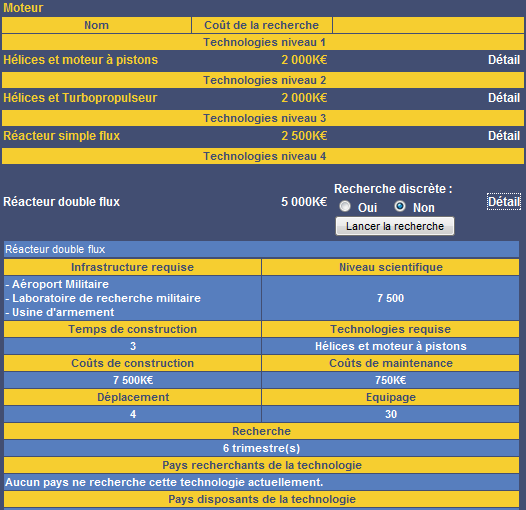
Task: Click the 5 000K€ research cost
Action: pos(304,202)
